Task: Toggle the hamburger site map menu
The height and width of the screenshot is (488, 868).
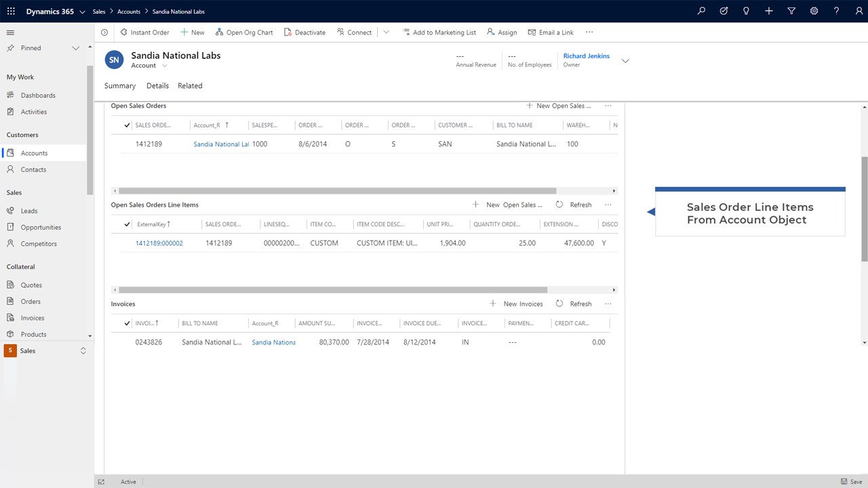Action: click(10, 33)
